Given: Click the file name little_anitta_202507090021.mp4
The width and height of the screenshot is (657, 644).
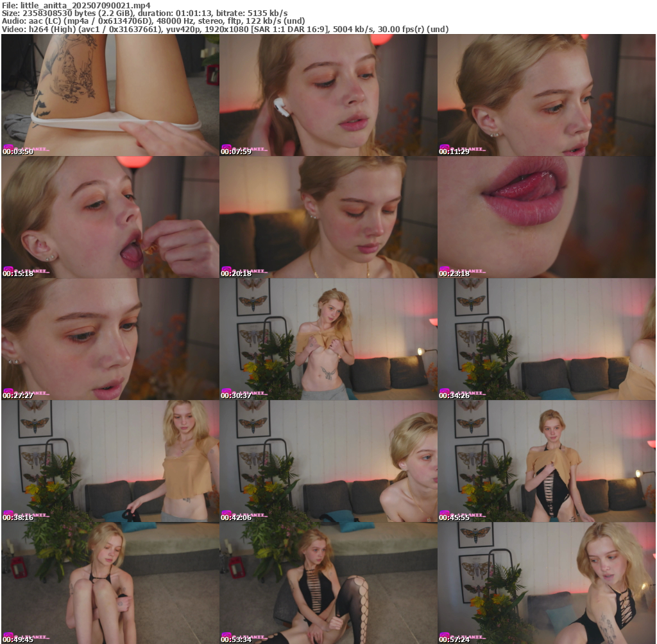Looking at the screenshot, I should [85, 5].
